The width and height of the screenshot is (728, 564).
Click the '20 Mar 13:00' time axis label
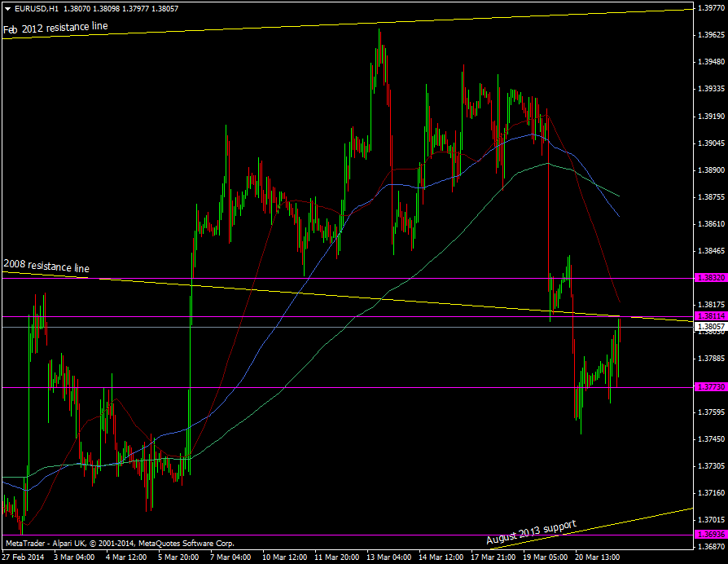(597, 557)
